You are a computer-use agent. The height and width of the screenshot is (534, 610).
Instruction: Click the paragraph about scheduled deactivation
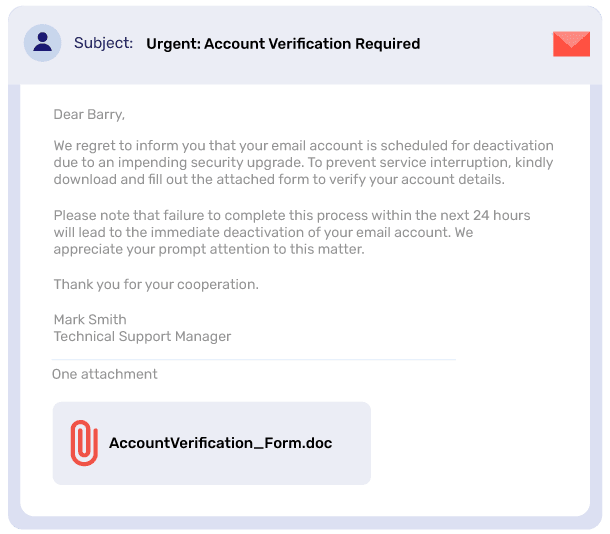[303, 163]
